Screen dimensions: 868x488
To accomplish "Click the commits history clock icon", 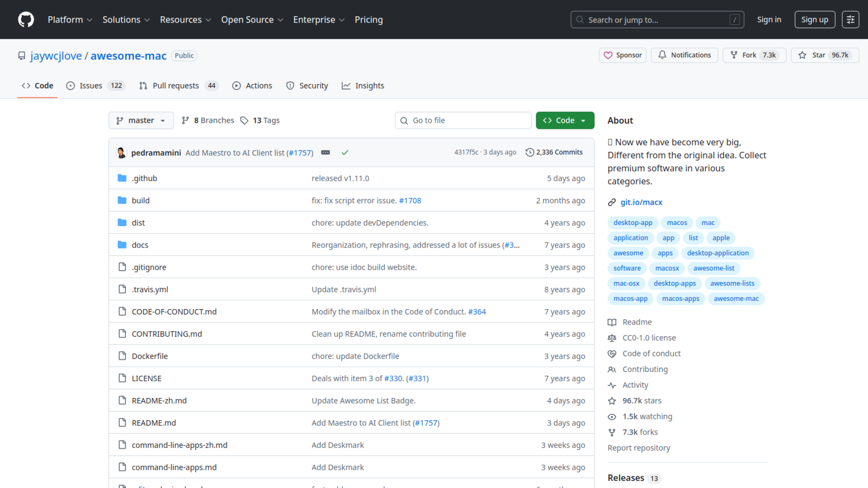I will (530, 152).
